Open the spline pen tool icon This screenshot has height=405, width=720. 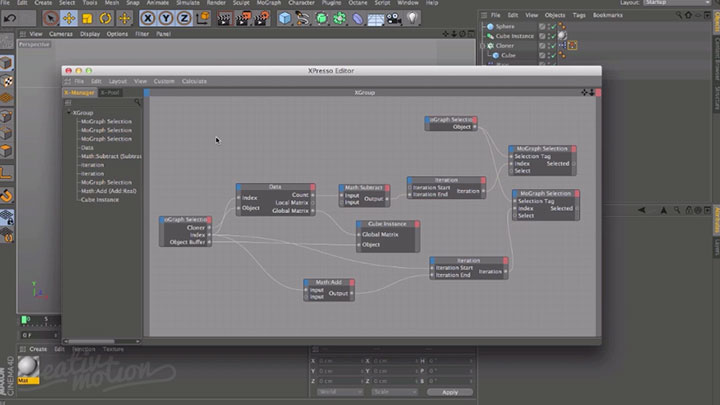303,18
